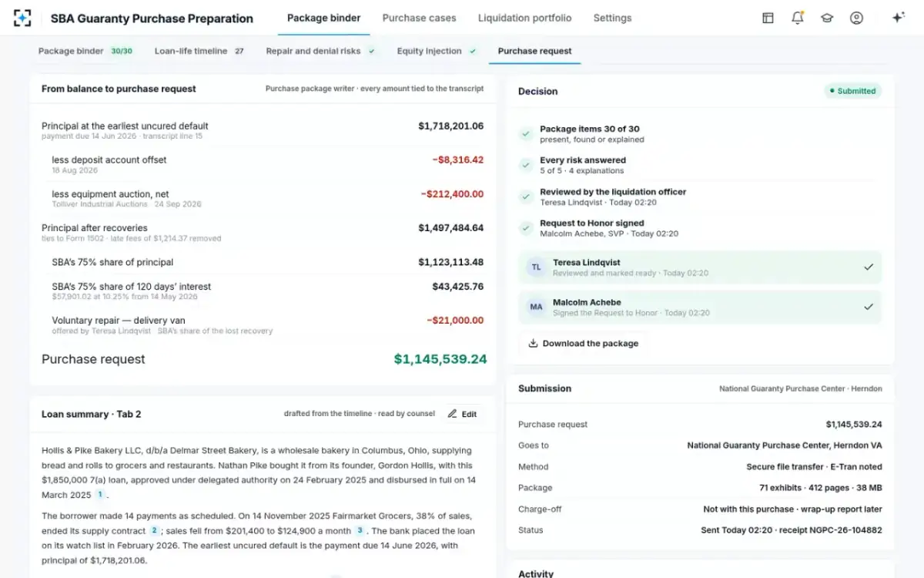The height and width of the screenshot is (578, 924).
Task: Click the -$21,000.00 repair amount
Action: click(455, 321)
